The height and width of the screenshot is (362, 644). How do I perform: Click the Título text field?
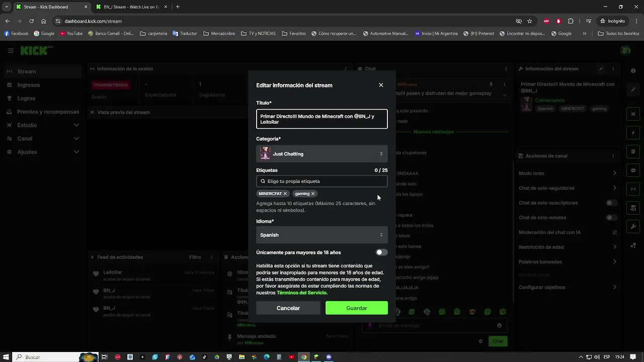tap(322, 119)
